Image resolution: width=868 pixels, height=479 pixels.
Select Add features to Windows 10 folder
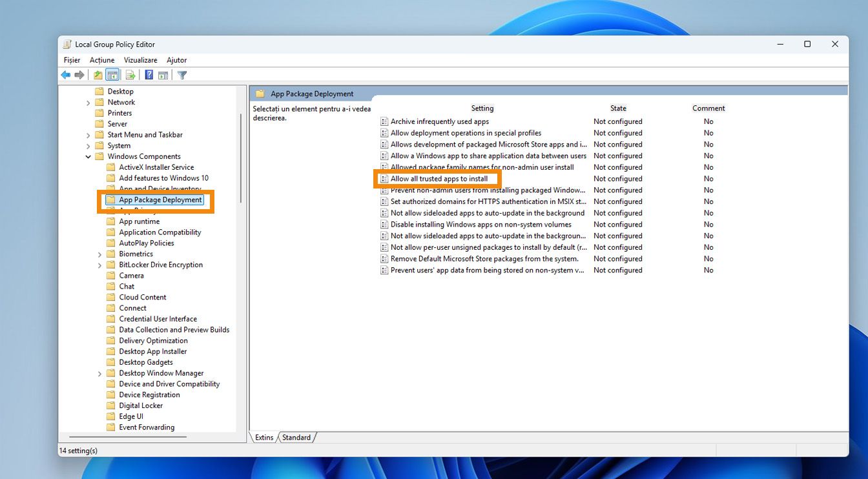point(164,178)
